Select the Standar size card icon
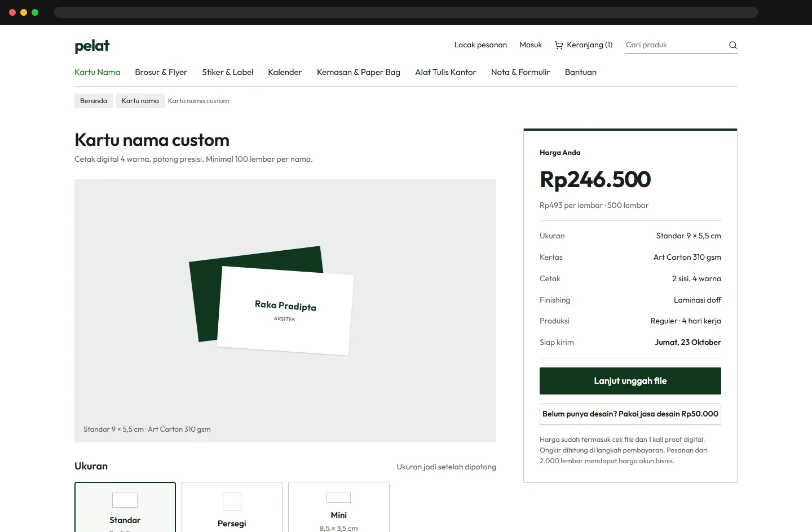Image resolution: width=812 pixels, height=532 pixels. pyautogui.click(x=125, y=500)
